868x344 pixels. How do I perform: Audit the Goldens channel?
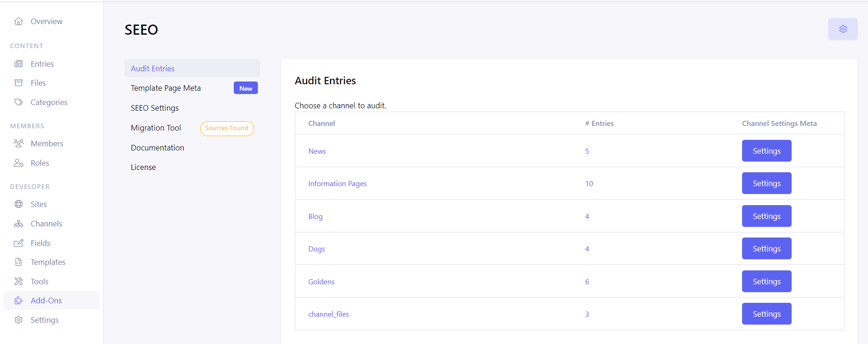tap(321, 281)
